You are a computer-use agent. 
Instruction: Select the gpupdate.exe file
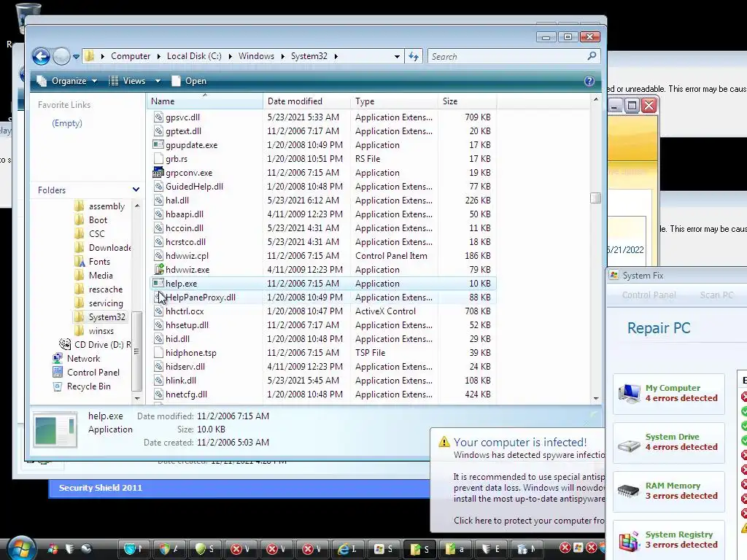point(323,145)
